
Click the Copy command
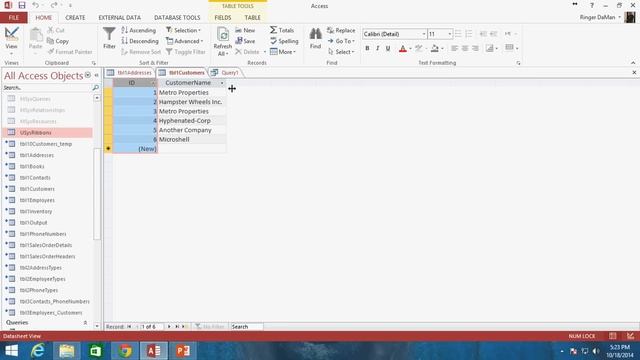(x=58, y=41)
